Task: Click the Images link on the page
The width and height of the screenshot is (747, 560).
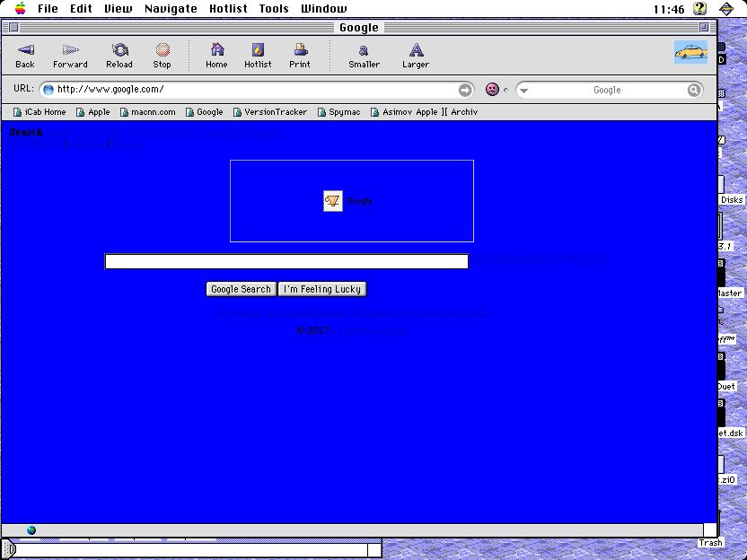Action: 60,132
